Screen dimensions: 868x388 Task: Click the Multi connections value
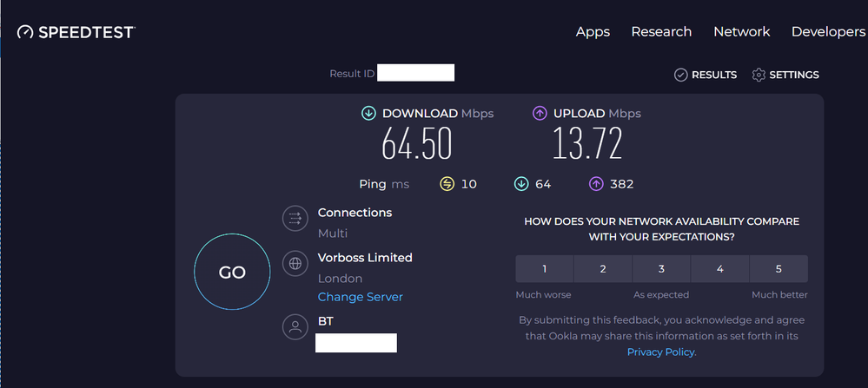pyautogui.click(x=333, y=233)
